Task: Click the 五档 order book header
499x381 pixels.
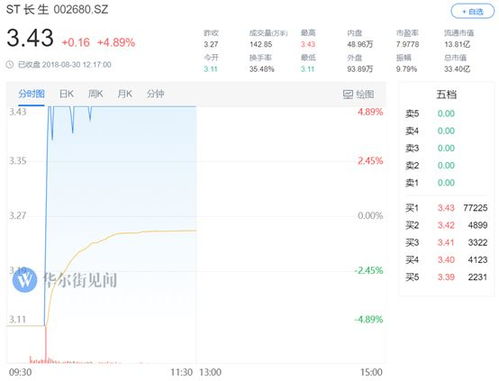Action: coord(446,94)
